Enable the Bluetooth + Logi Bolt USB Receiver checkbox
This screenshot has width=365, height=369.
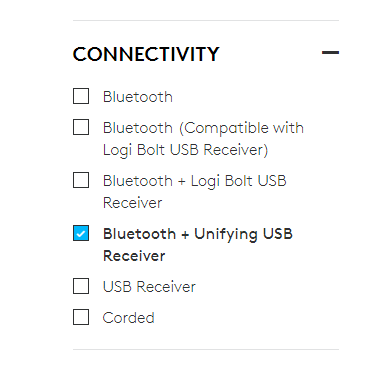(x=81, y=180)
